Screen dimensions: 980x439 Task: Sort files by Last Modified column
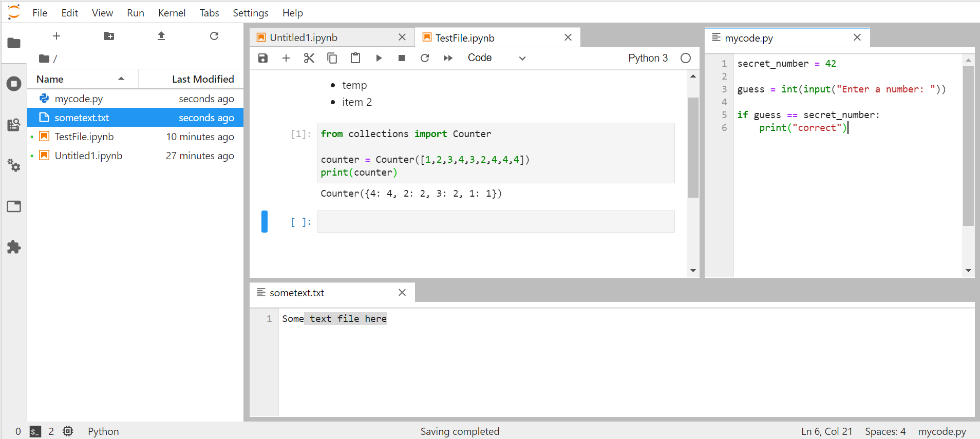point(202,79)
